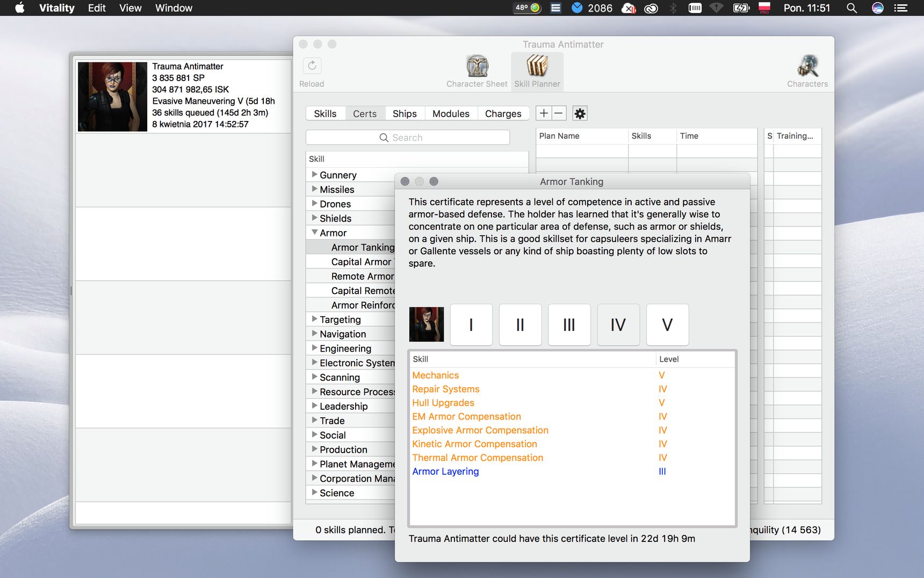
Task: Switch to the Charges tab
Action: [503, 113]
